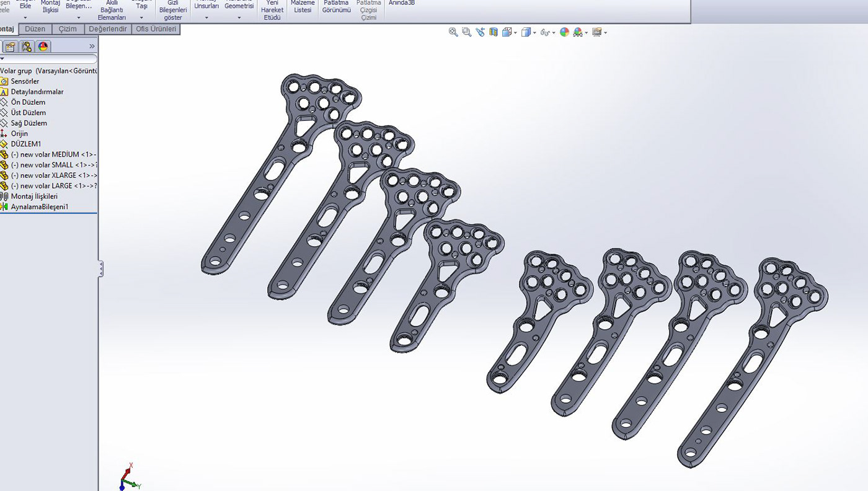Open the Display Style dropdown arrow
The image size is (868, 491).
pos(534,33)
